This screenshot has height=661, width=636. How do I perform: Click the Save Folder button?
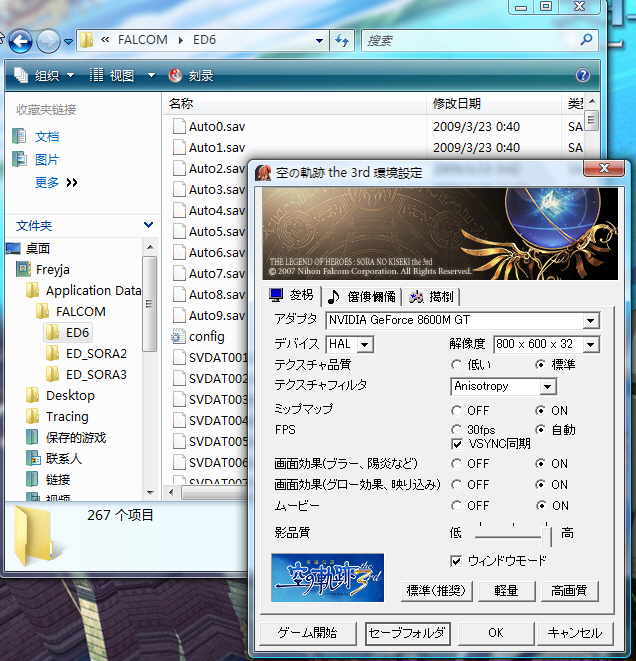[x=407, y=633]
